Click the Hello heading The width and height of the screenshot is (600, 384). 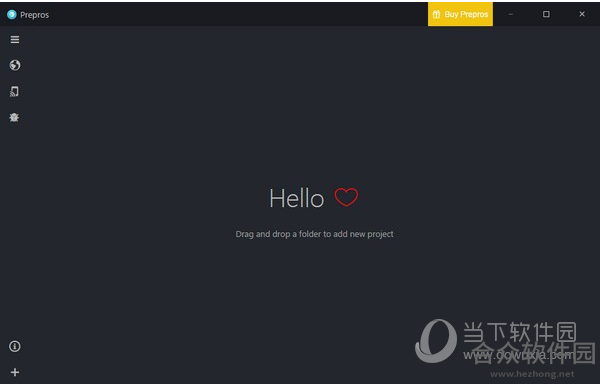pos(297,199)
